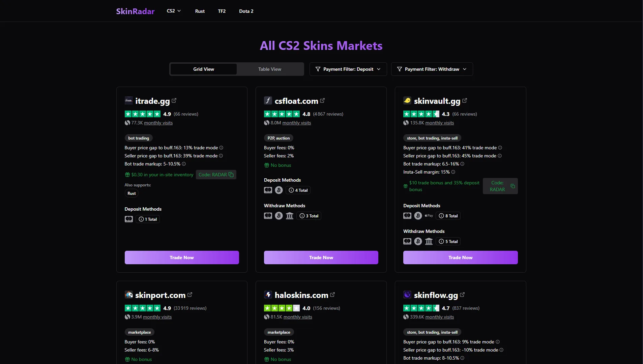Open skinflow.gg monthly visits link

(440, 317)
